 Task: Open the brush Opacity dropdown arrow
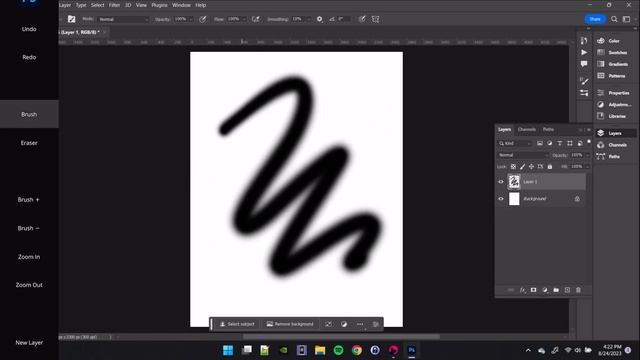coord(191,19)
